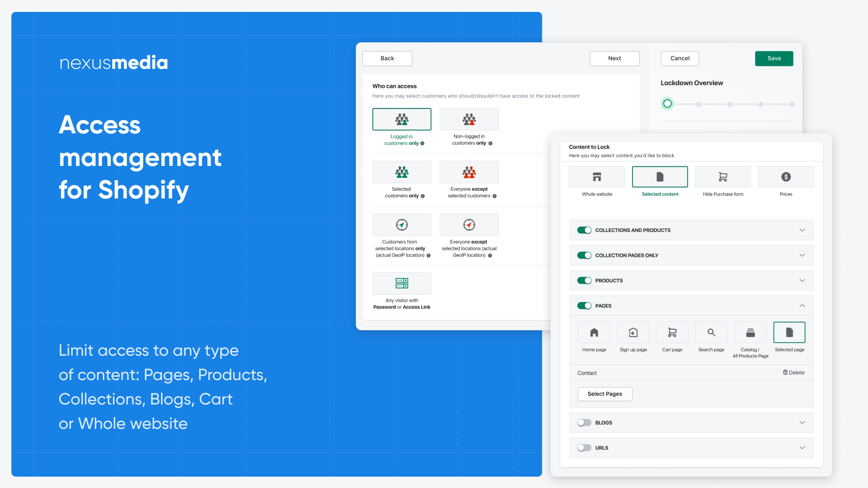Expand the Blogs section chevron
Screen dimensions: 868x488
click(x=802, y=422)
